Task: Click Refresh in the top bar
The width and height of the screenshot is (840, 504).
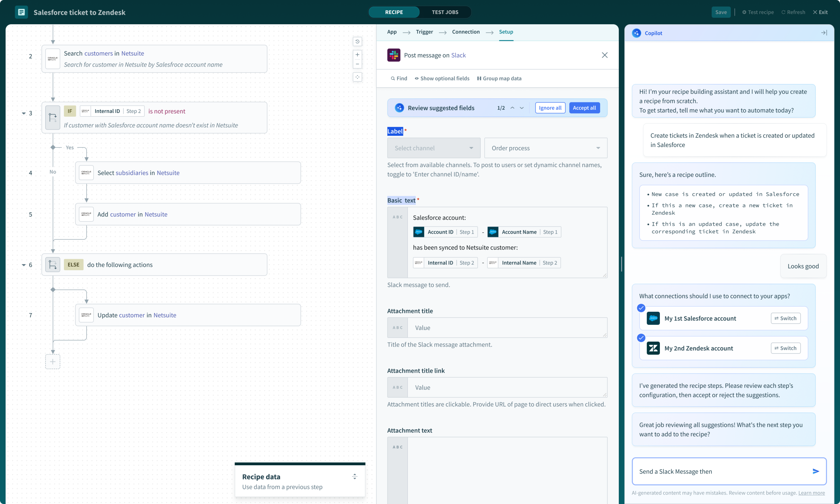Action: (x=793, y=12)
